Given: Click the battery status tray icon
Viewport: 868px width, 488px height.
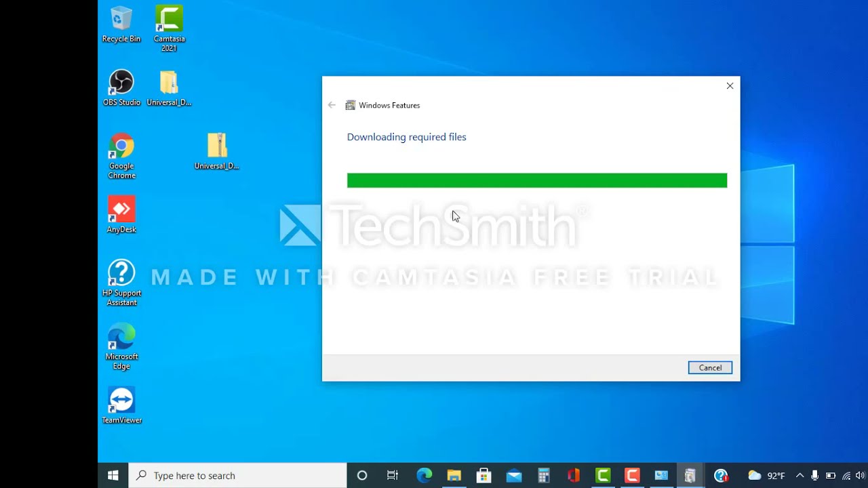Looking at the screenshot, I should [831, 475].
